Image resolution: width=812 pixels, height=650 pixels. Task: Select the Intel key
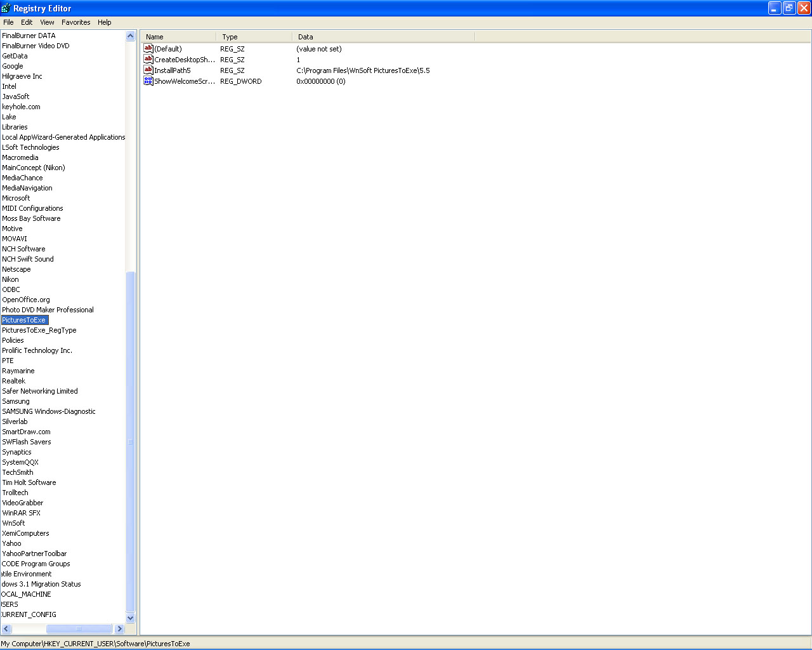pos(9,86)
